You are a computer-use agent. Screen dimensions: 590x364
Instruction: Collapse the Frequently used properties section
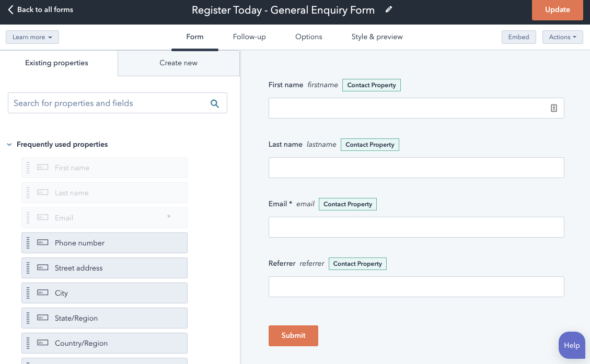point(8,144)
